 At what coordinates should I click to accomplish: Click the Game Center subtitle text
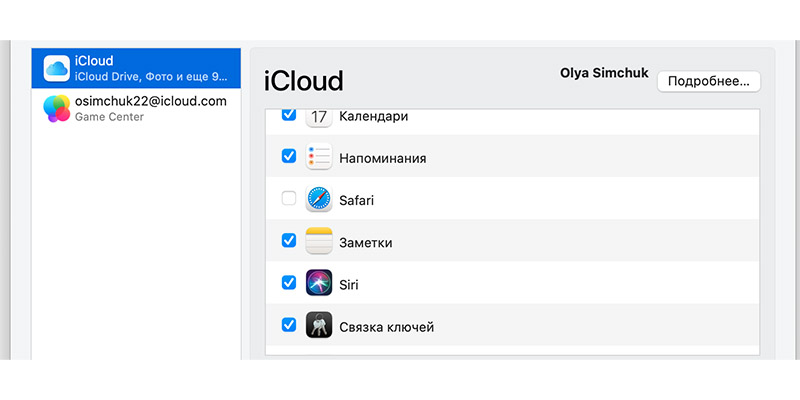point(109,117)
